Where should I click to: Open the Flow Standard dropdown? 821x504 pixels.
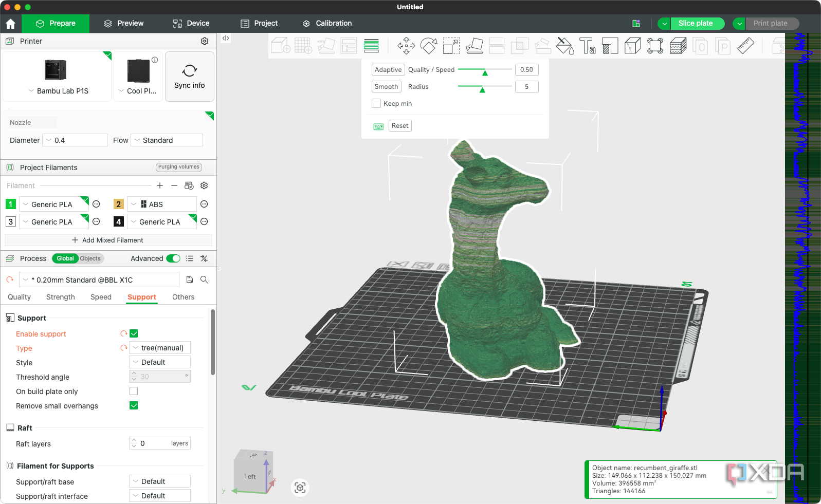(x=167, y=140)
